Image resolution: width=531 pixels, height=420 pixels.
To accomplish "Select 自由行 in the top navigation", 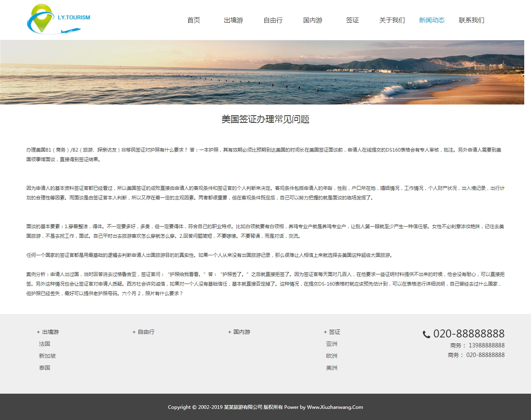I will (273, 20).
